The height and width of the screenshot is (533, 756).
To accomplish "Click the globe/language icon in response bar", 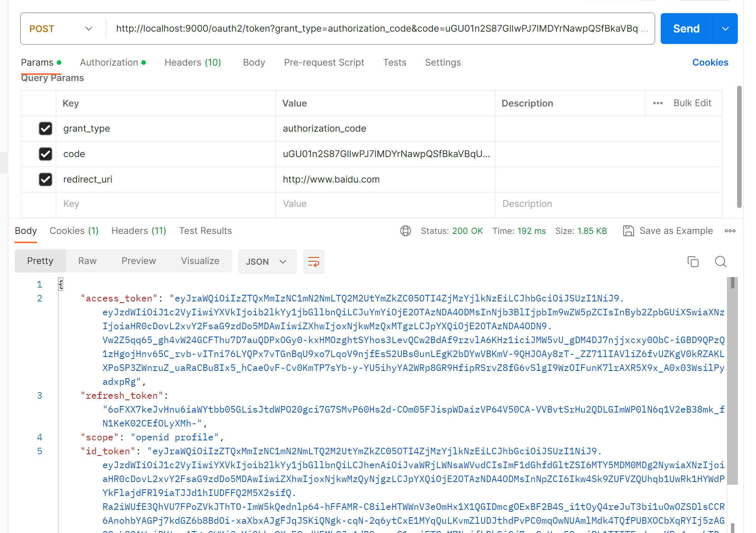I will pyautogui.click(x=404, y=231).
